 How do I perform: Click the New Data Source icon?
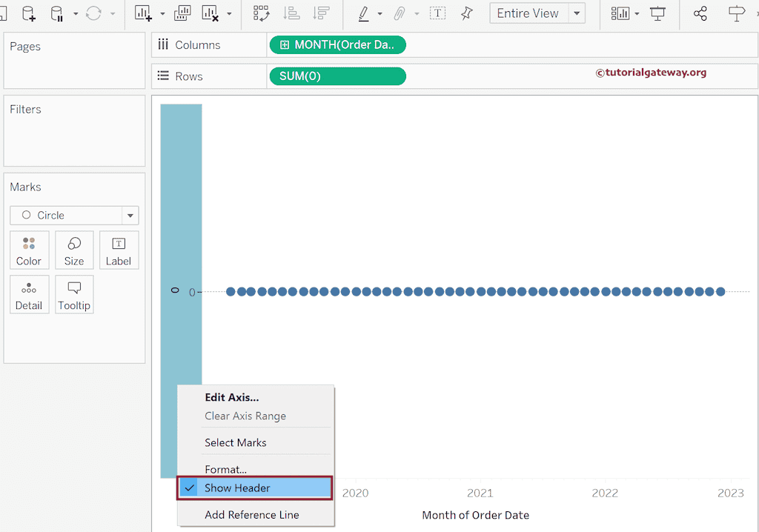pyautogui.click(x=29, y=13)
